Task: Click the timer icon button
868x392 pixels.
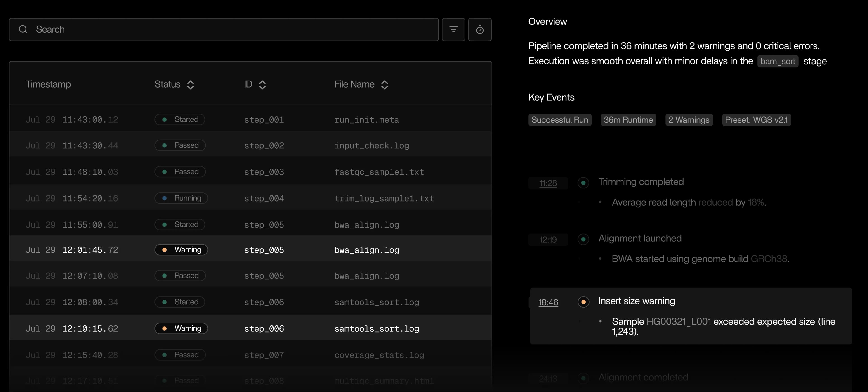Action: point(479,30)
